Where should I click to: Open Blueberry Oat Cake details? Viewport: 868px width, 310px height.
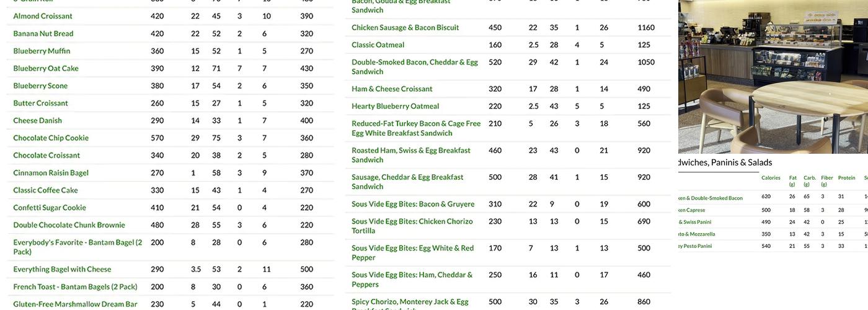point(46,68)
